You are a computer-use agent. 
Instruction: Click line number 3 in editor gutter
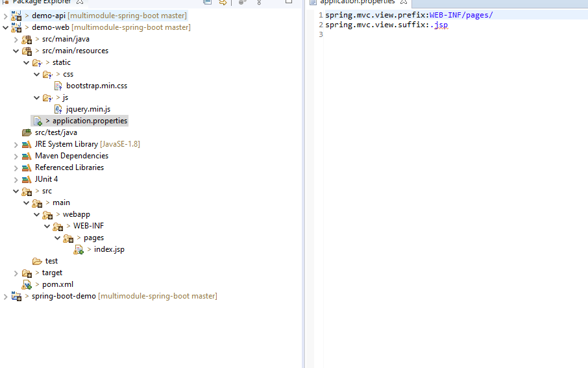point(321,34)
